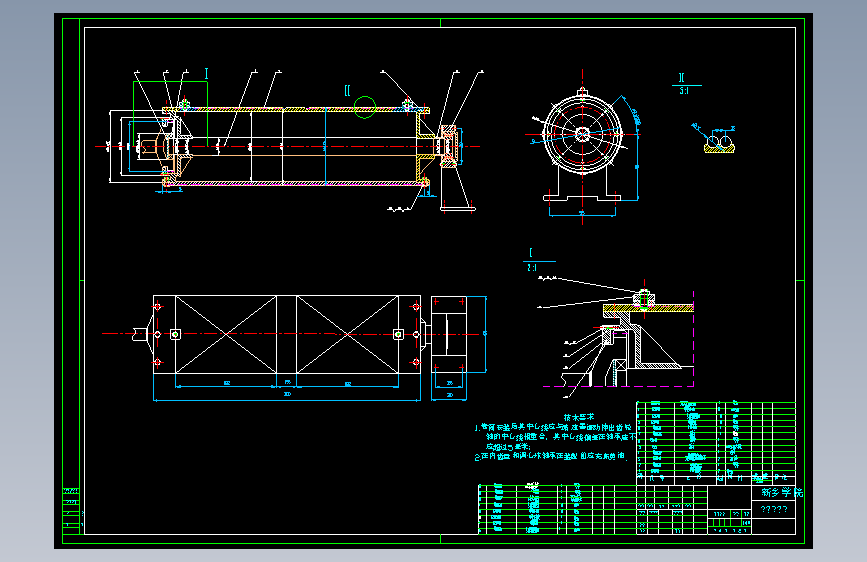Click the '2:1' scale text
This screenshot has height=562, width=867.
(532, 268)
